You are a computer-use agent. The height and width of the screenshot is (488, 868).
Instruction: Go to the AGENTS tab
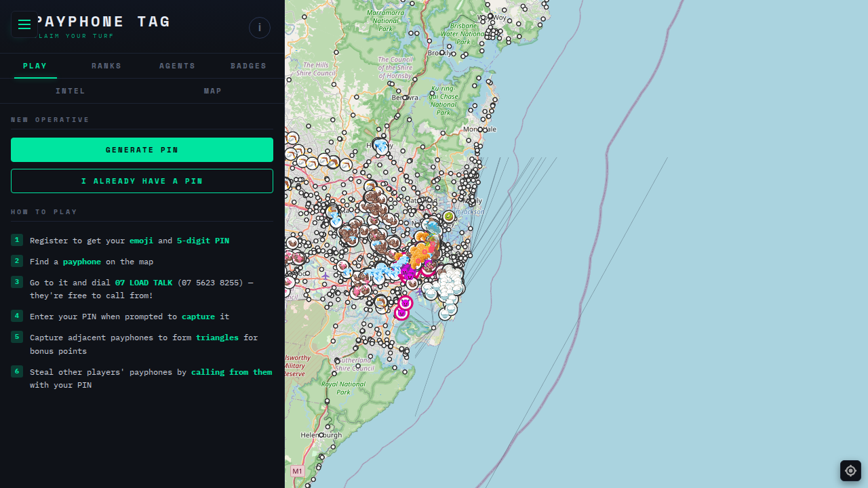tap(177, 66)
